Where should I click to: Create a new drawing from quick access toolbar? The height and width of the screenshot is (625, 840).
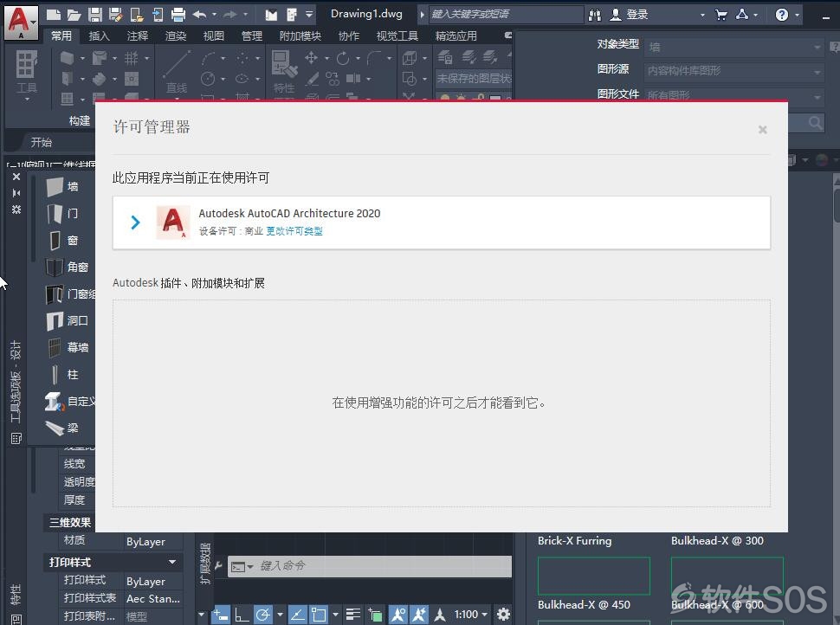point(53,15)
